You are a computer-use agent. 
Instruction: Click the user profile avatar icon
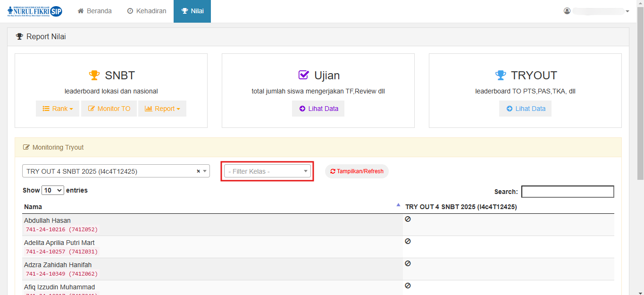point(567,11)
